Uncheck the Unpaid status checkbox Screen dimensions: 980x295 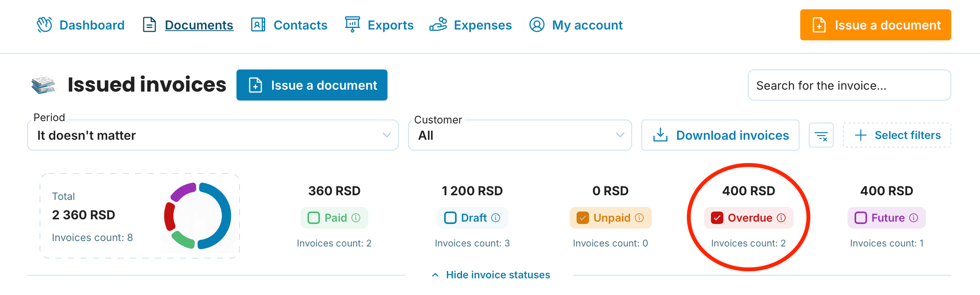583,218
